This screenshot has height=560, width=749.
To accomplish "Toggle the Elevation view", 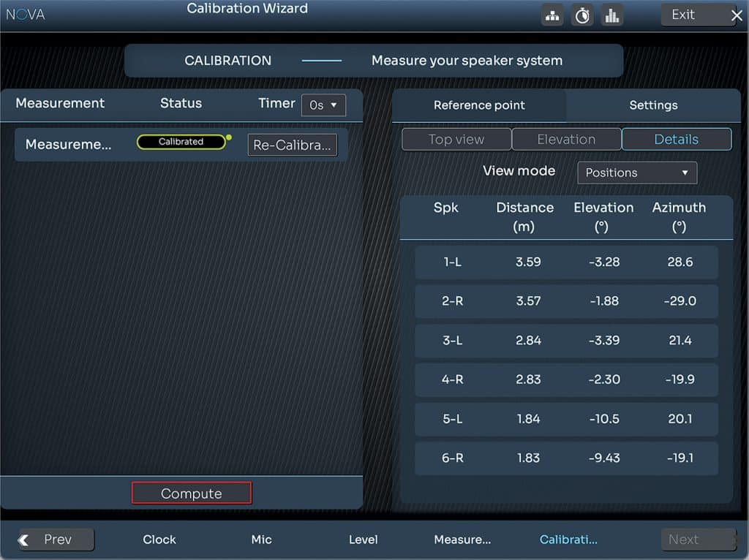I will (x=566, y=140).
